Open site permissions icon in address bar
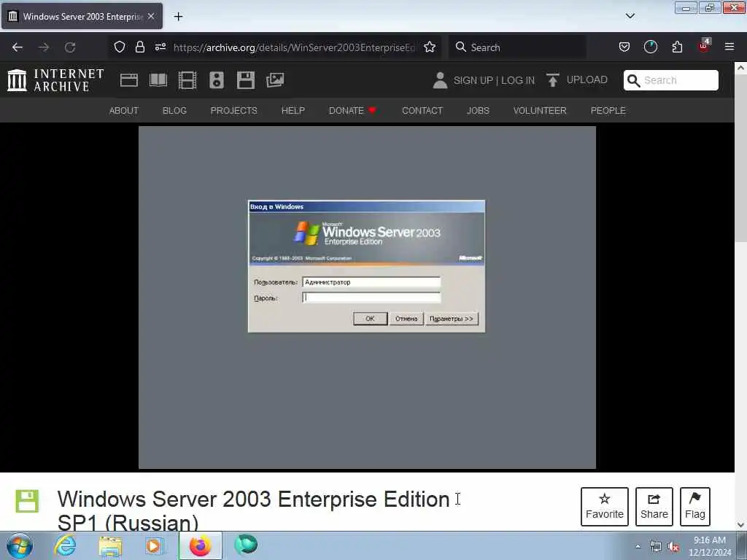The image size is (747, 560). click(160, 47)
